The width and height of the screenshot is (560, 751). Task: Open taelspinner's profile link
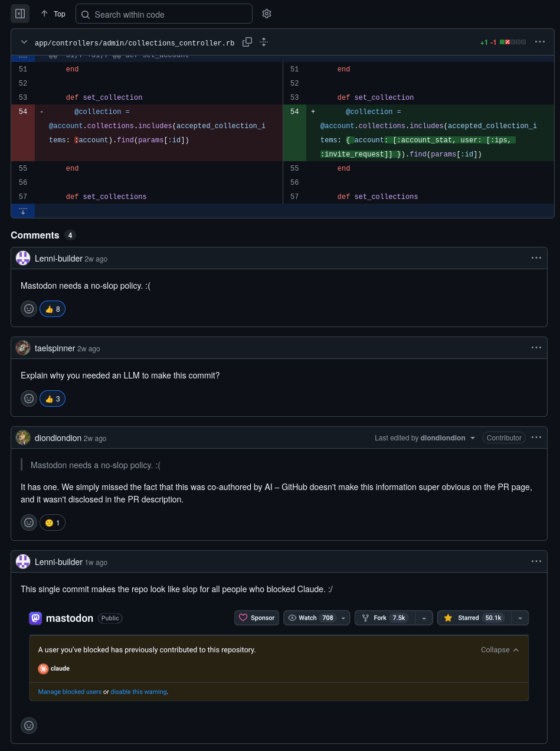point(55,348)
